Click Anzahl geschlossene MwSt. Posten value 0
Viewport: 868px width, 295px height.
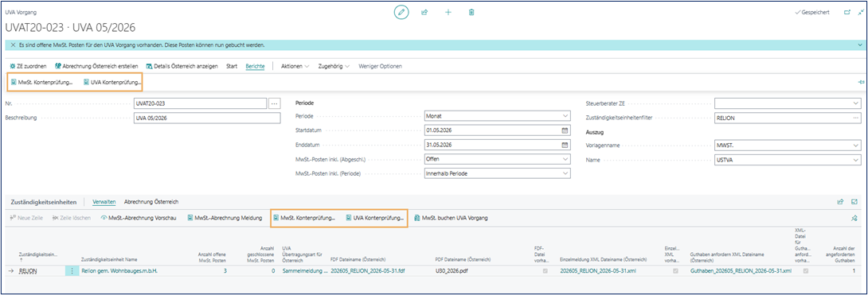pos(273,271)
